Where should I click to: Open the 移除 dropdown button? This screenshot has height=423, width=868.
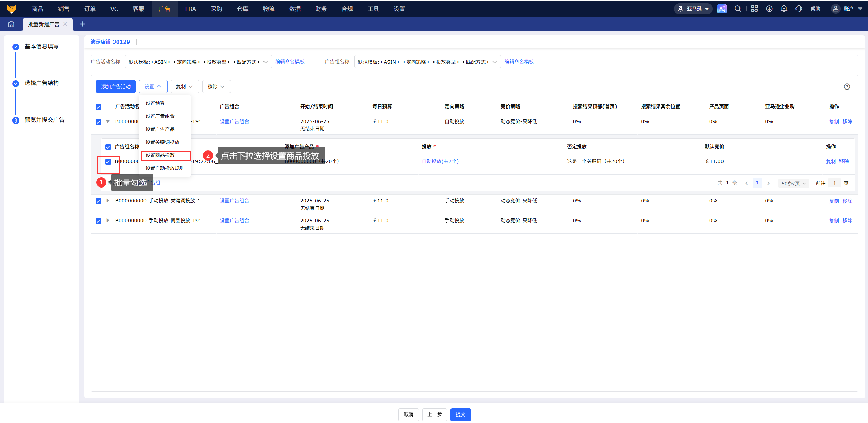216,87
